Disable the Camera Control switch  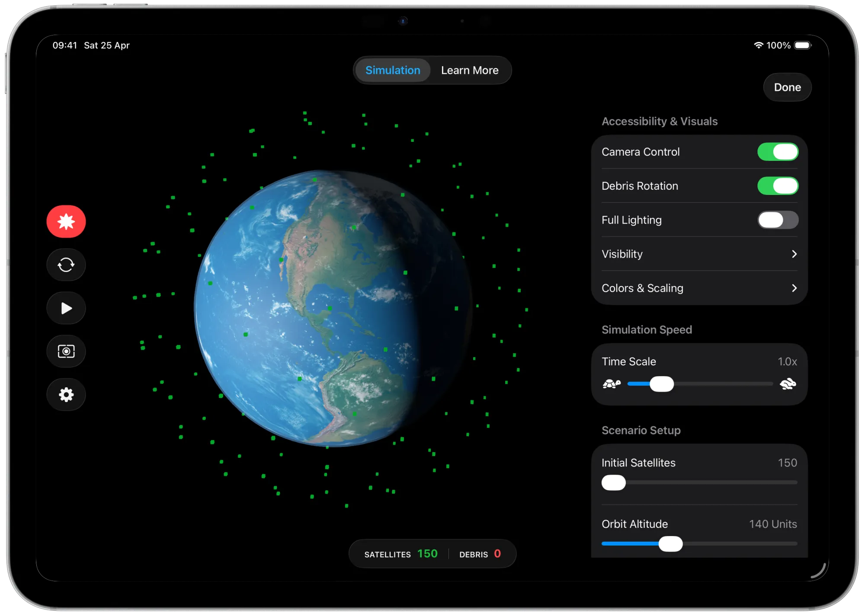778,152
